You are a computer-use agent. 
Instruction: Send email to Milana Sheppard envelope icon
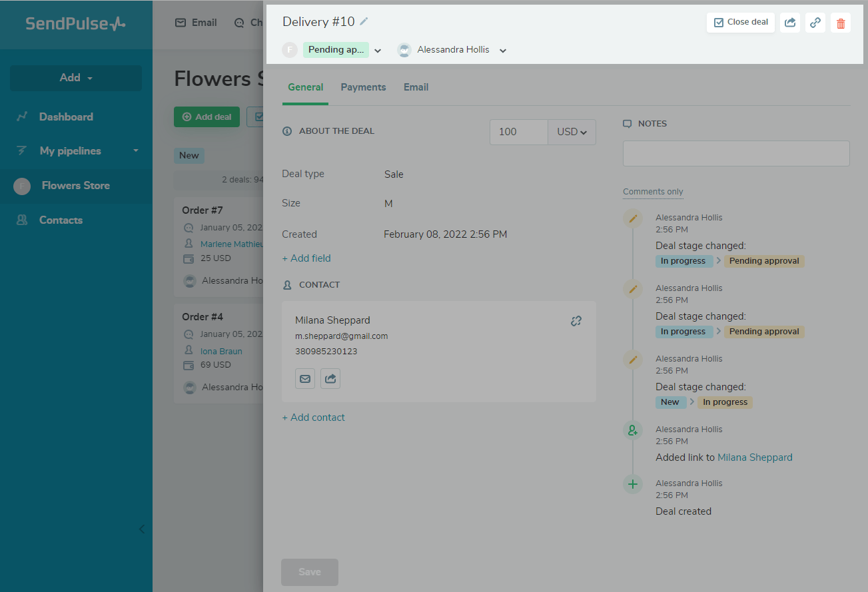(305, 378)
